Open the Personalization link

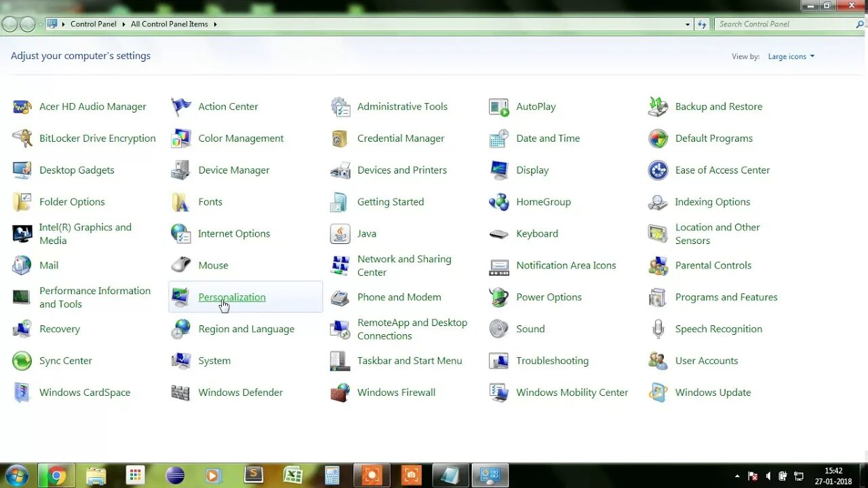tap(232, 297)
